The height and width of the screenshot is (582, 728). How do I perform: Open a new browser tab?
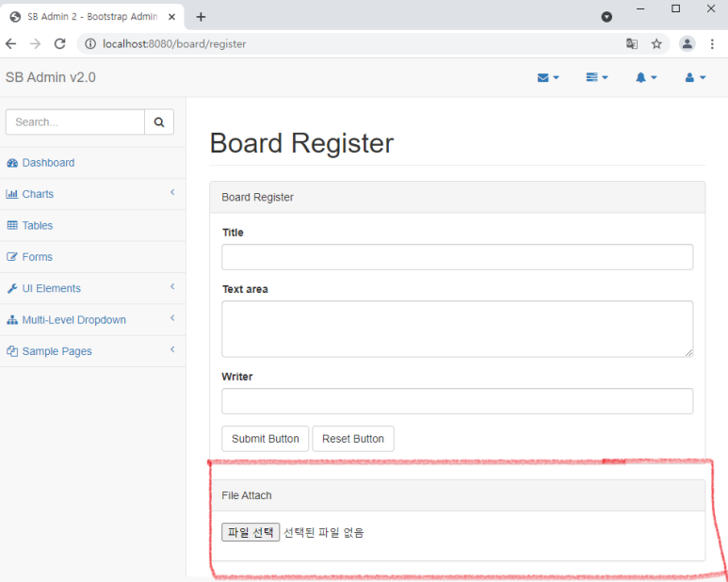(201, 17)
